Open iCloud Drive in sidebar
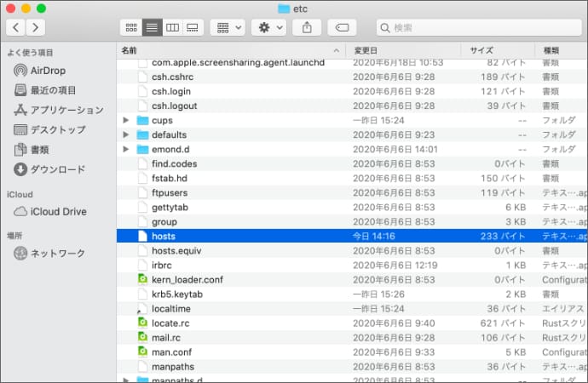588x383 pixels. [58, 211]
